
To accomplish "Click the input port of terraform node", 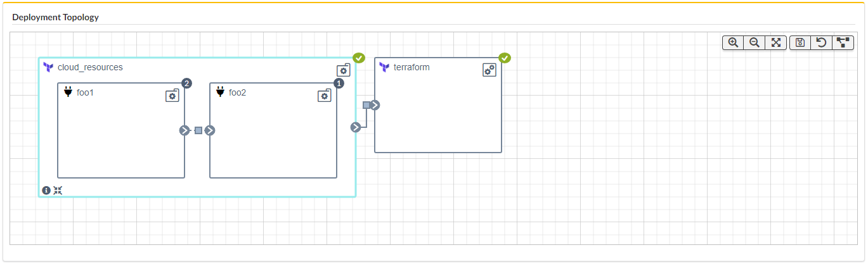I will pyautogui.click(x=375, y=105).
